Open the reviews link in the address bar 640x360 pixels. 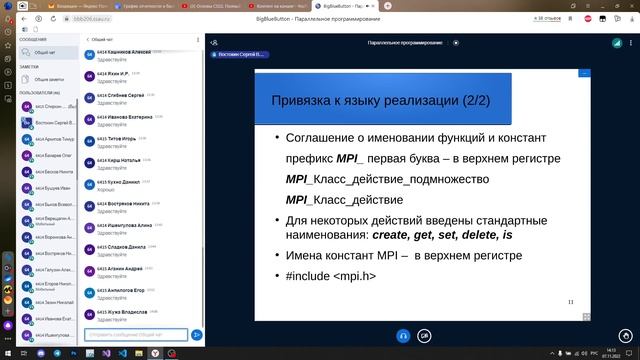[x=547, y=19]
